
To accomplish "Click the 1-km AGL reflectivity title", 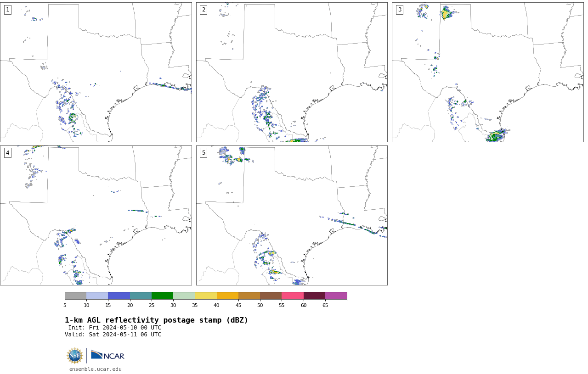I will coord(156,320).
